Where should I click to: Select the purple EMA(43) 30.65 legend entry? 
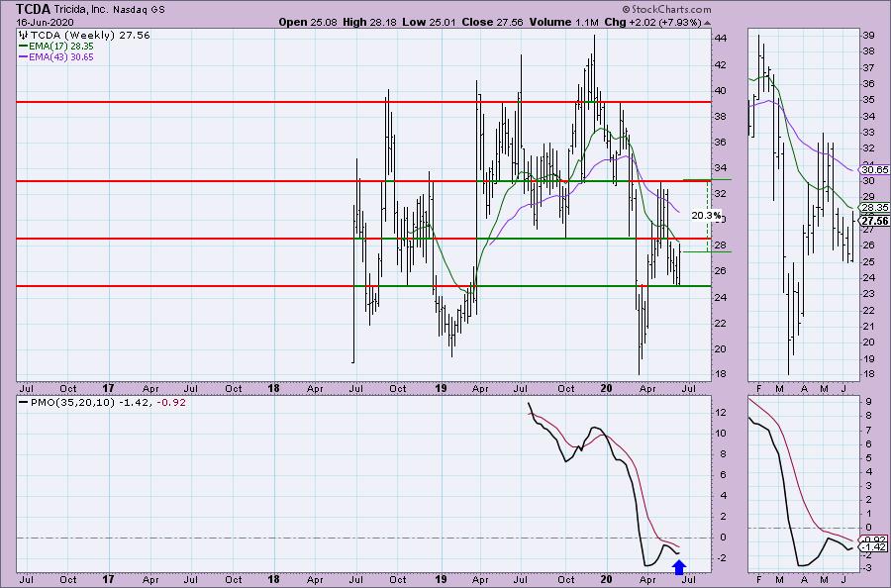tap(56, 57)
